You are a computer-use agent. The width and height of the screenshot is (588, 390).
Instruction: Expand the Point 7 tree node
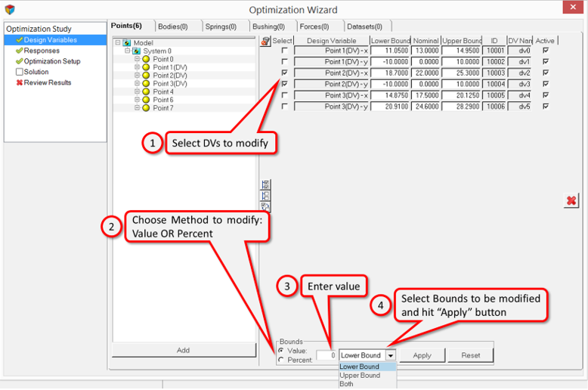coord(137,107)
